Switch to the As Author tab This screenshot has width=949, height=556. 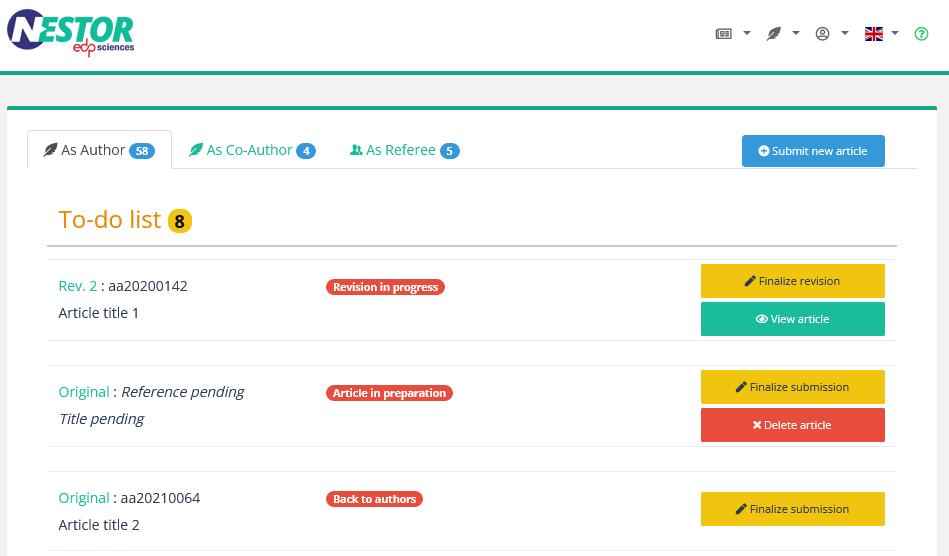click(99, 150)
